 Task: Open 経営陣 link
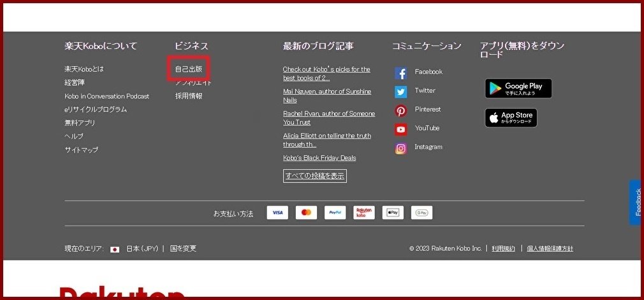75,82
